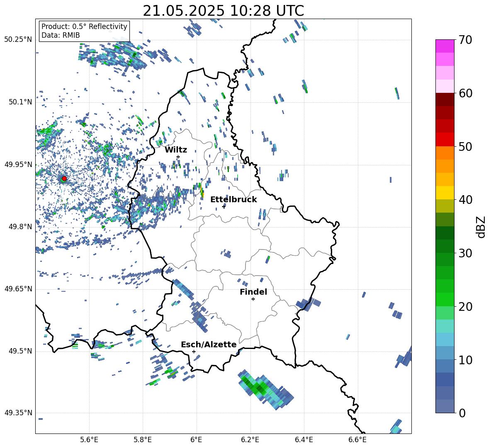Click the colorbar tick value 70
This screenshot has width=491, height=448.
coord(465,40)
